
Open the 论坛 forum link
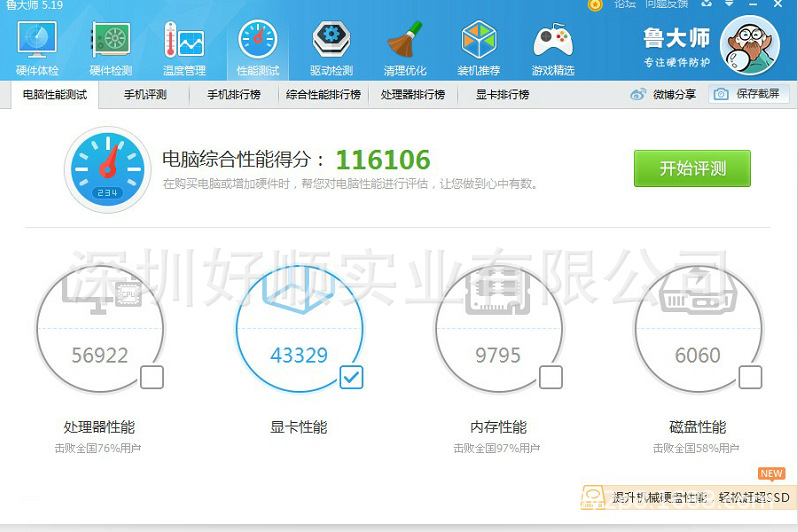(x=625, y=4)
